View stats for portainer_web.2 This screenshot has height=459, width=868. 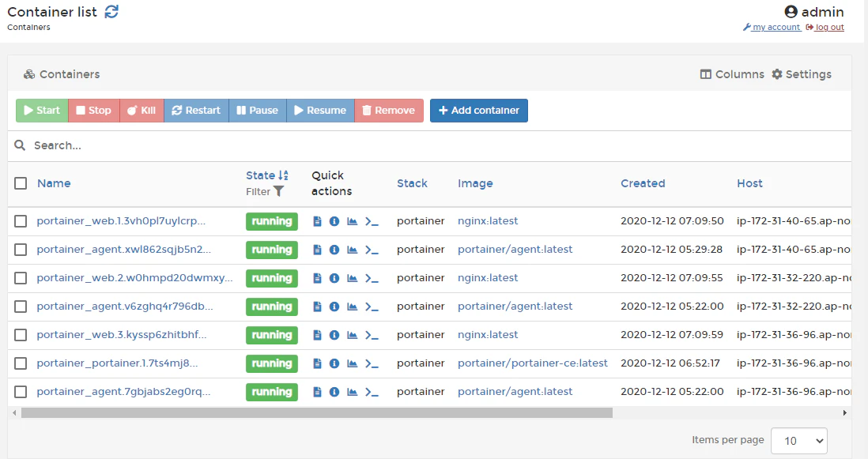(352, 278)
